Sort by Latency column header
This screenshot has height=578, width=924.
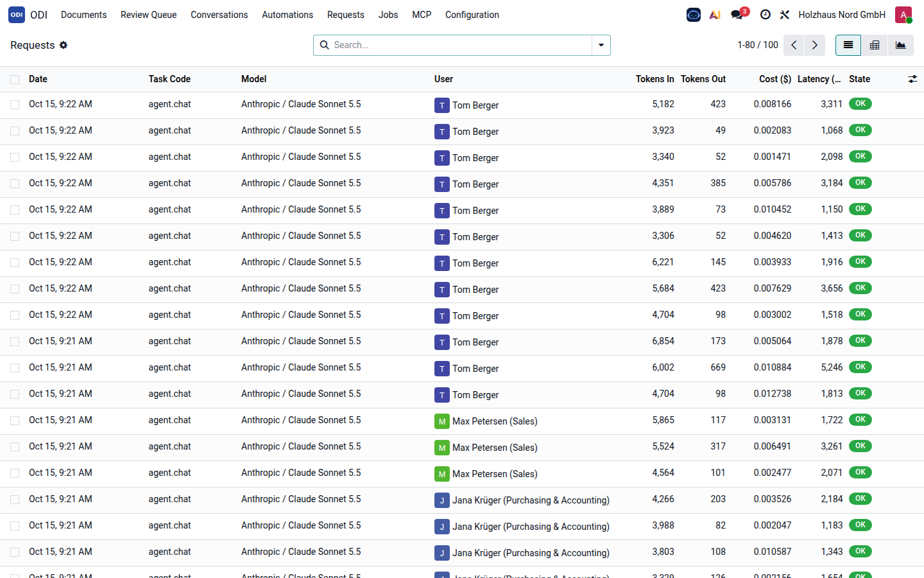tap(819, 79)
